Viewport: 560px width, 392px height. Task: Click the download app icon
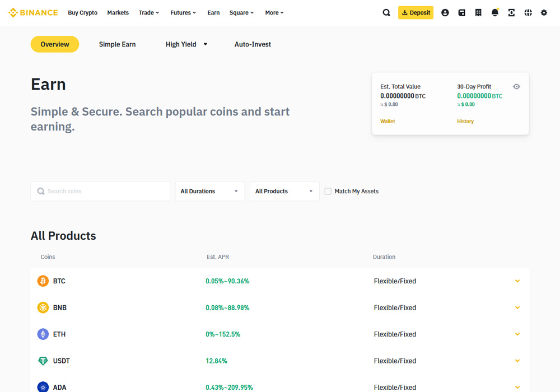511,12
